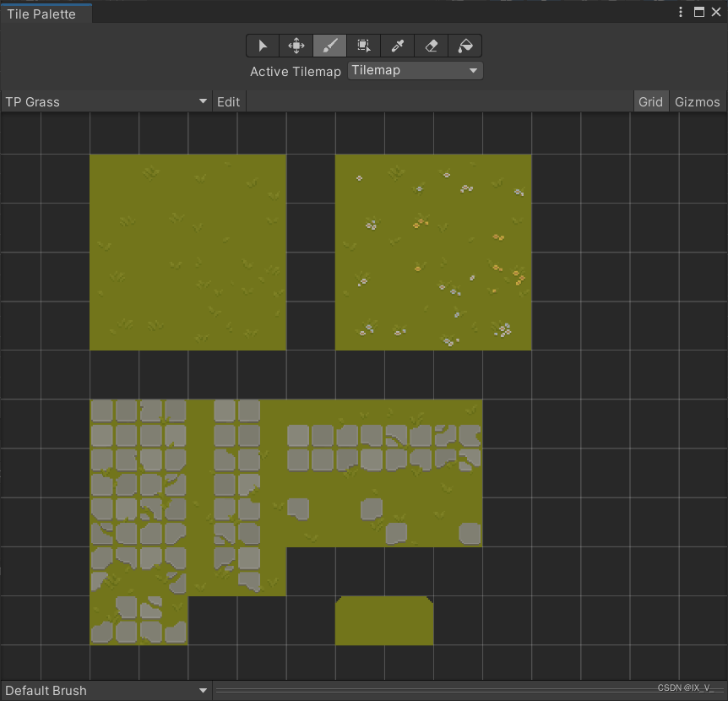Open the Active Tilemap dropdown

415,71
